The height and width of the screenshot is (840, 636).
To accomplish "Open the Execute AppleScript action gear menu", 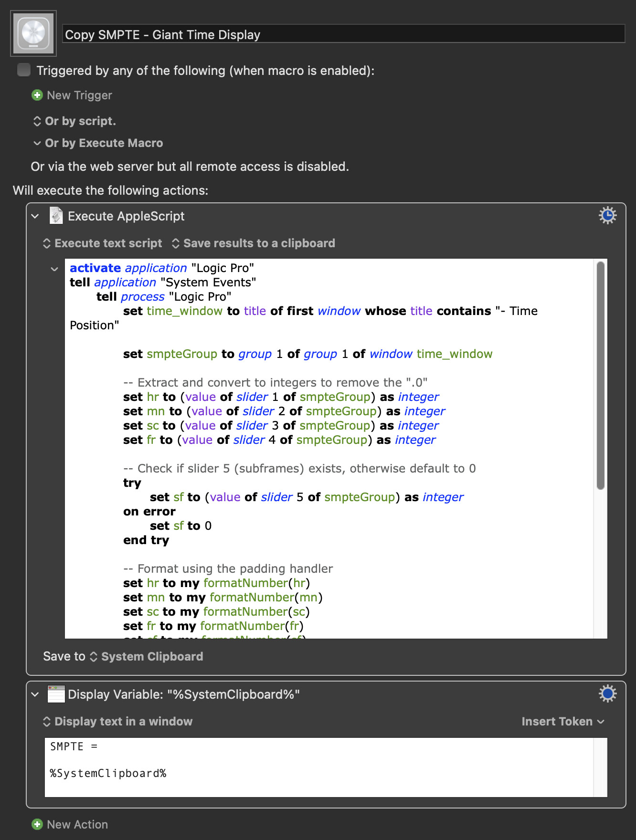I will (x=607, y=216).
